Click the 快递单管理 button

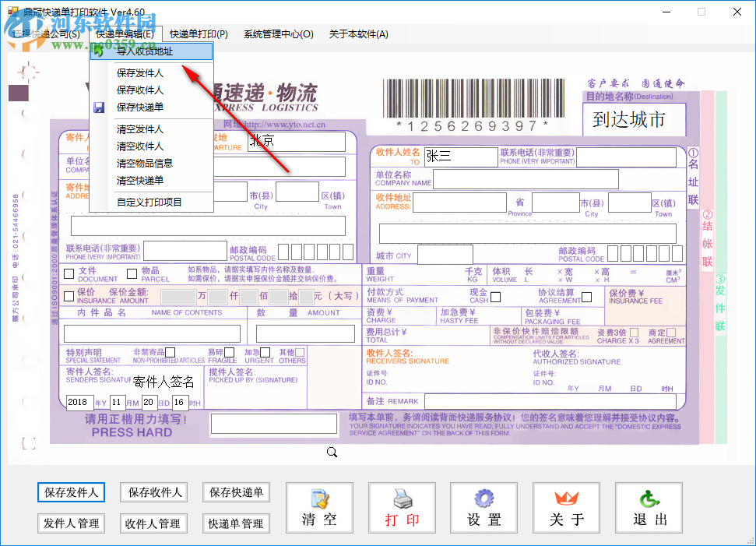[235, 523]
